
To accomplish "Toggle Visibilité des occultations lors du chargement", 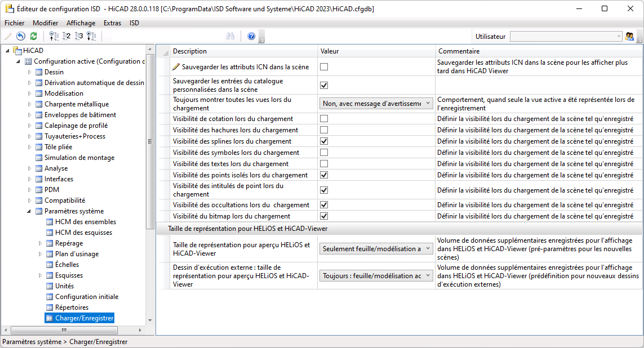I will (x=324, y=205).
